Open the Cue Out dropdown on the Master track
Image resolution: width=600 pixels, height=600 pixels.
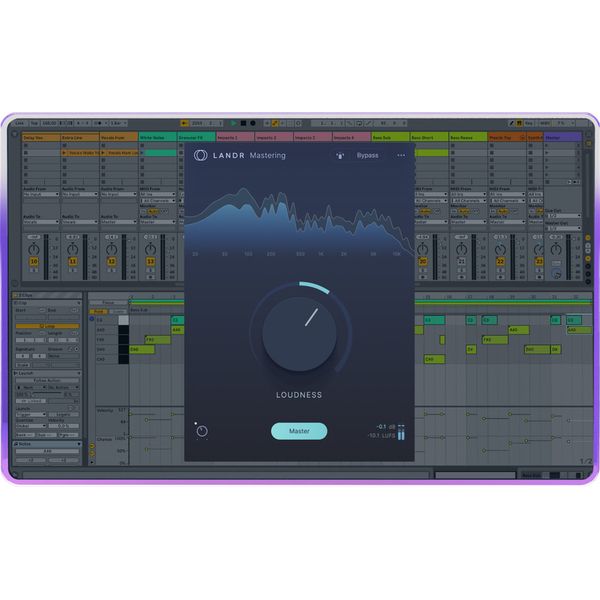click(563, 216)
